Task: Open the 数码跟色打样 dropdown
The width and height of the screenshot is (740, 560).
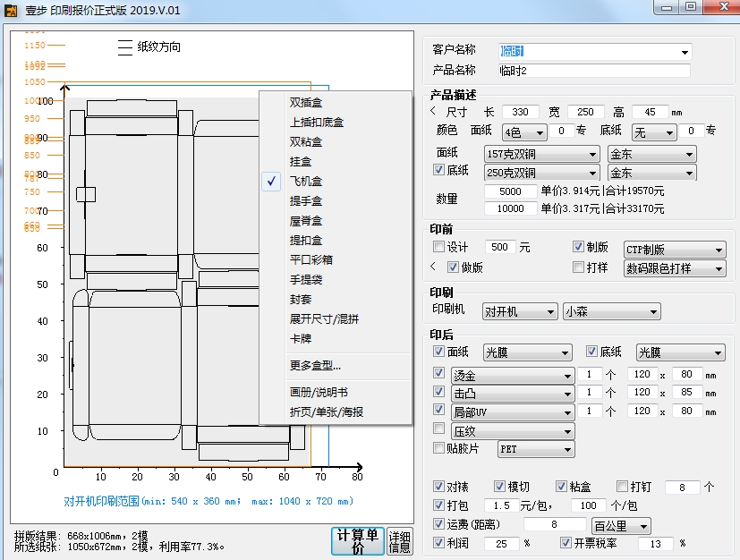Action: 675,268
